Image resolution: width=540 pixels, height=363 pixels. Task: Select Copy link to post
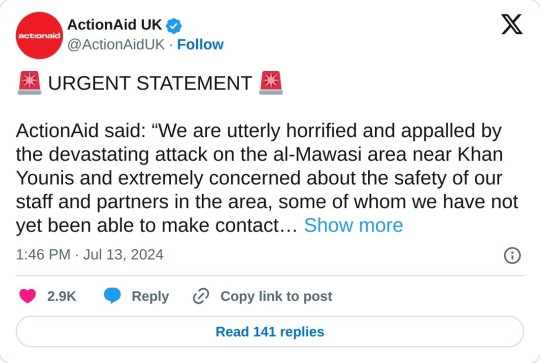point(276,296)
